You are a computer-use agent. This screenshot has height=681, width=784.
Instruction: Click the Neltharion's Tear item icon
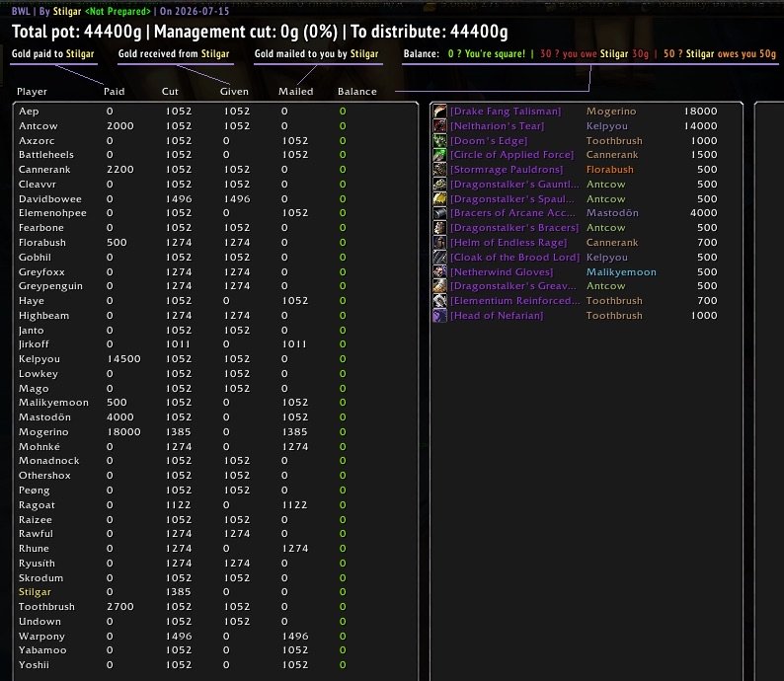click(440, 126)
